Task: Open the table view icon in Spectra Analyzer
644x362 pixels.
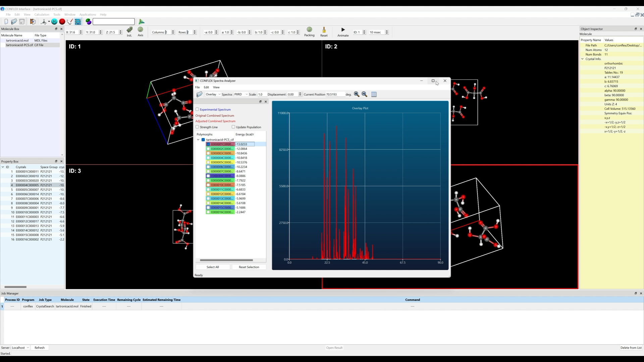Action: [x=374, y=94]
